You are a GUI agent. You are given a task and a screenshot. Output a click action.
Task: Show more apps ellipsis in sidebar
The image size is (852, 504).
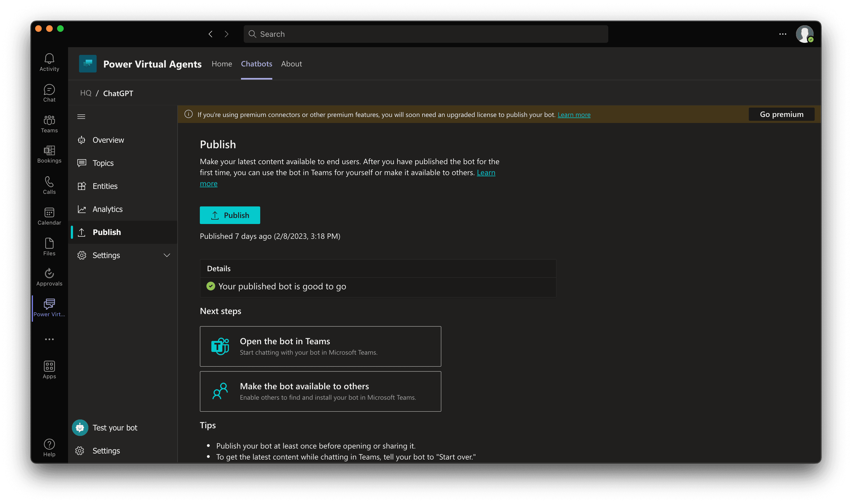(x=49, y=339)
